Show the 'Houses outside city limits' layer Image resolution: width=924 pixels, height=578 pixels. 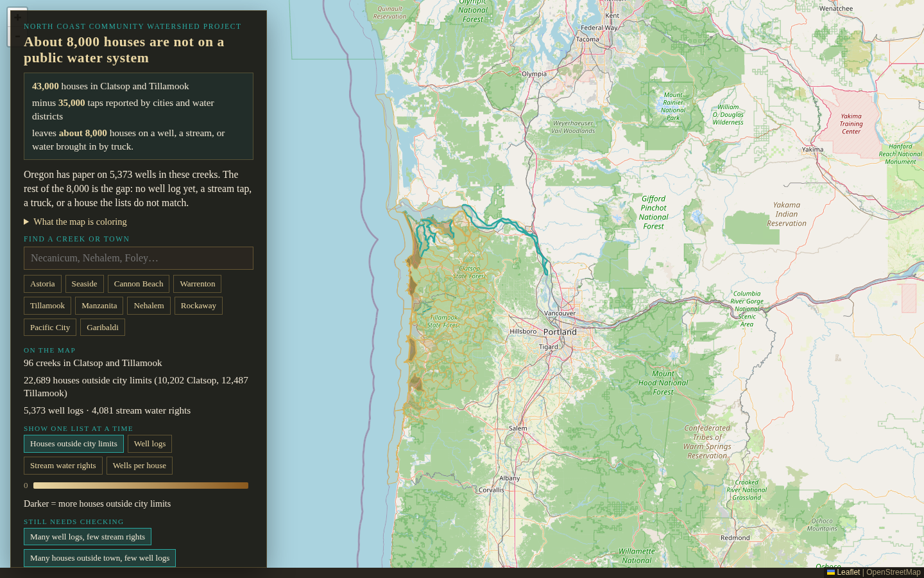tap(74, 444)
